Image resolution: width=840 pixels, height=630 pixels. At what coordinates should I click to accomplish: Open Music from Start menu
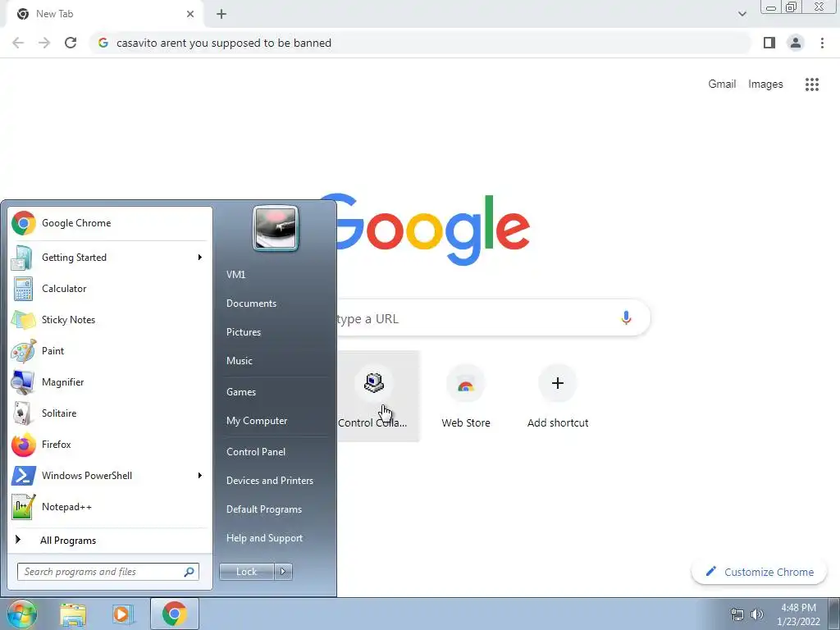click(239, 361)
